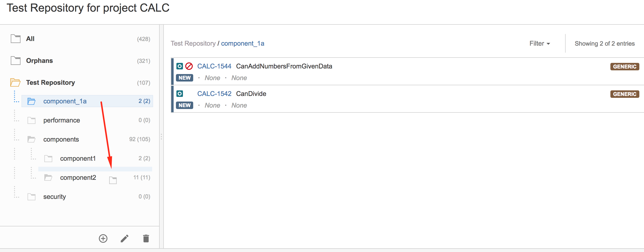Click the NEW status badge of CALC-1542
Image resolution: width=644 pixels, height=252 pixels.
point(185,105)
